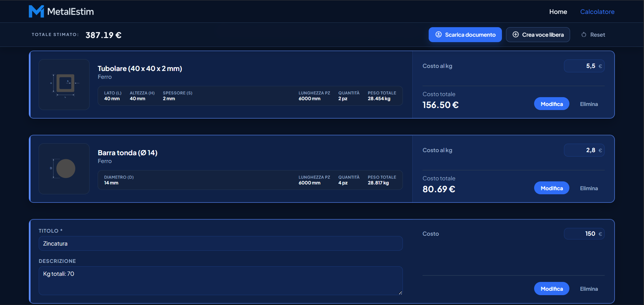
Task: Click Elimina on the Zincatura entry
Action: click(x=589, y=289)
